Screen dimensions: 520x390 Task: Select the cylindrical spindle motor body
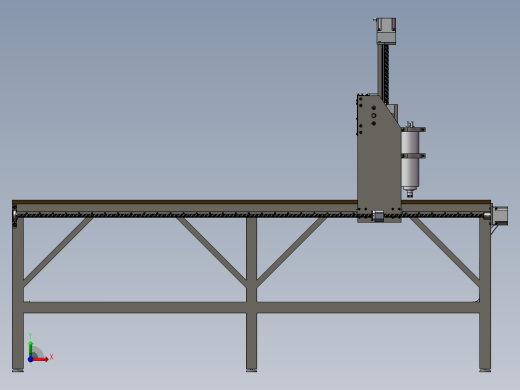point(410,158)
